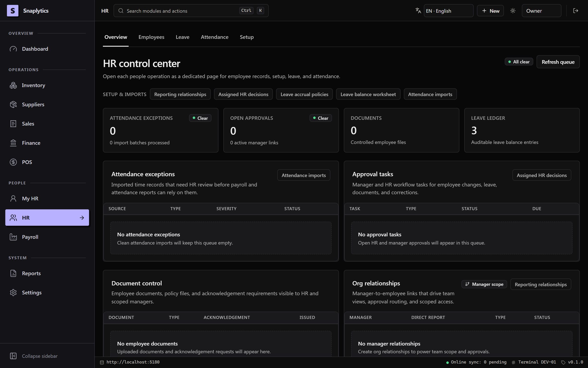
Task: Toggle light theme with sun icon
Action: point(513,11)
